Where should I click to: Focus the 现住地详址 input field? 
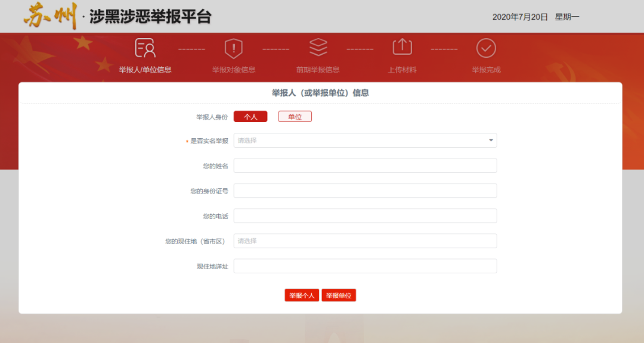click(x=365, y=266)
